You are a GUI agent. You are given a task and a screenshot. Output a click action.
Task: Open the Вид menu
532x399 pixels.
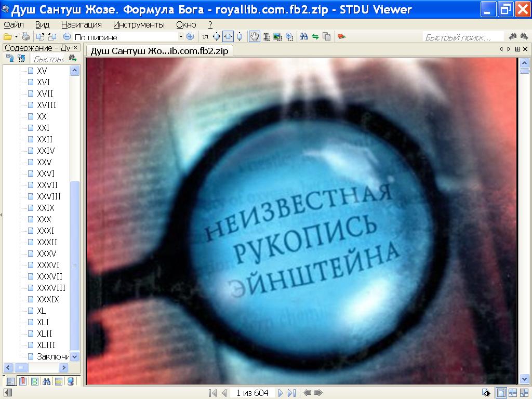pos(43,25)
